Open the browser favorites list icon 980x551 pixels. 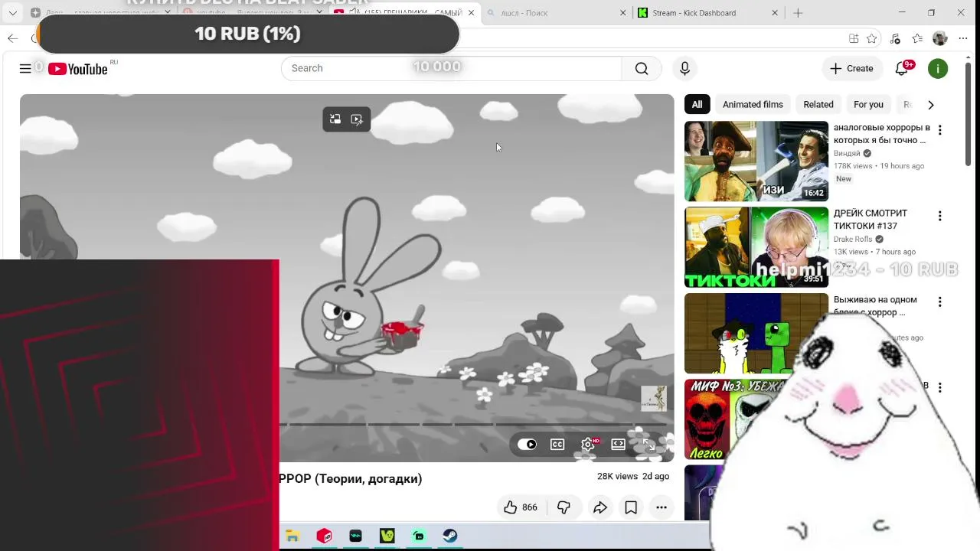[917, 38]
